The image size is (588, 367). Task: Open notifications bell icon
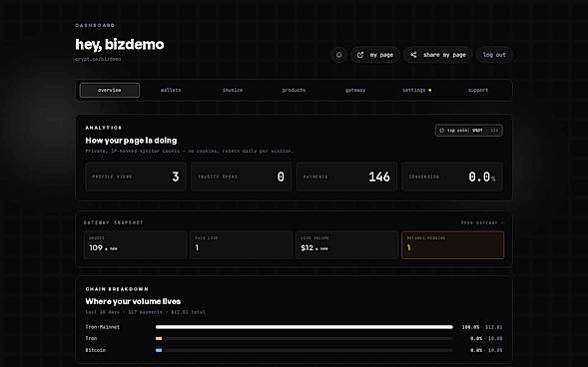point(339,55)
